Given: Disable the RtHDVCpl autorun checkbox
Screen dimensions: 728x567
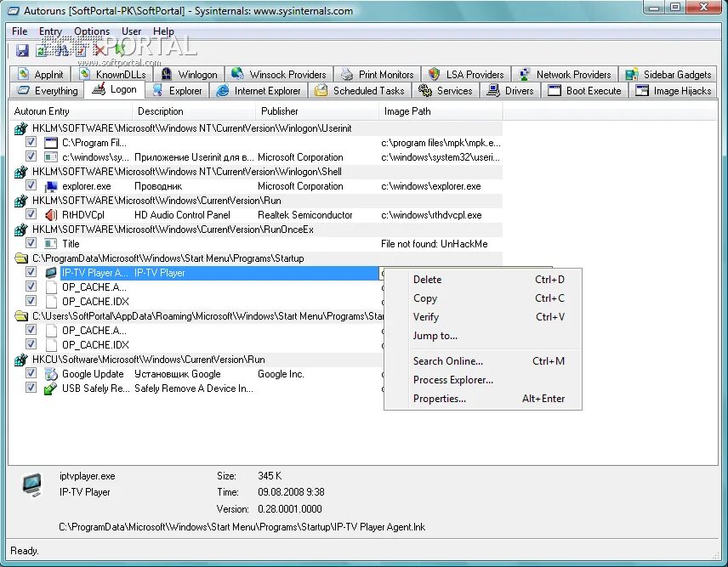Looking at the screenshot, I should pos(31,214).
